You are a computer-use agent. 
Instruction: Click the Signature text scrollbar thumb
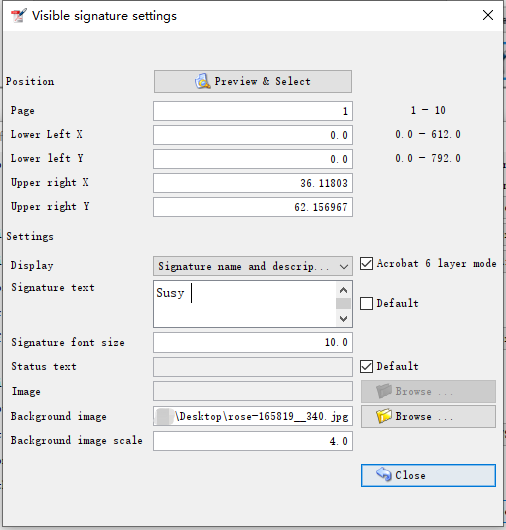[x=343, y=304]
